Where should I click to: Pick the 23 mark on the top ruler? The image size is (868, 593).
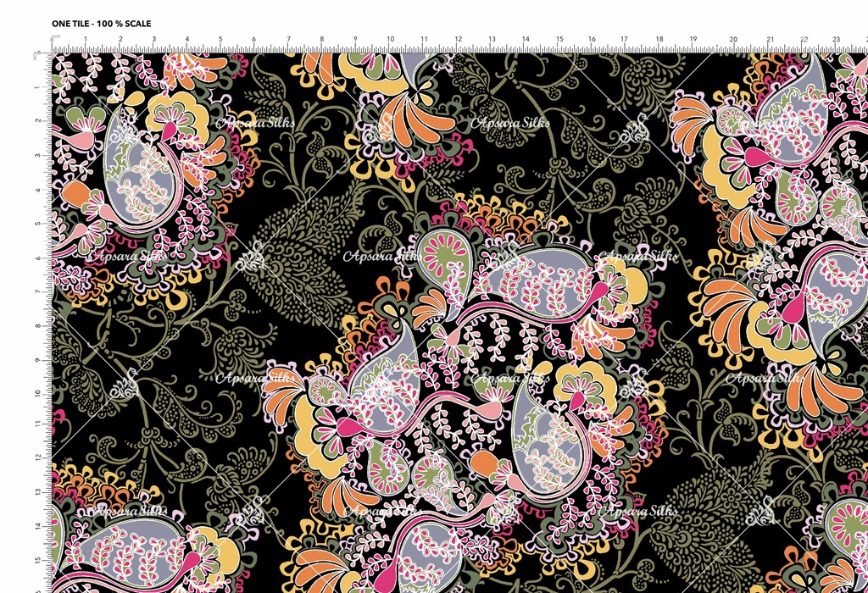836,40
